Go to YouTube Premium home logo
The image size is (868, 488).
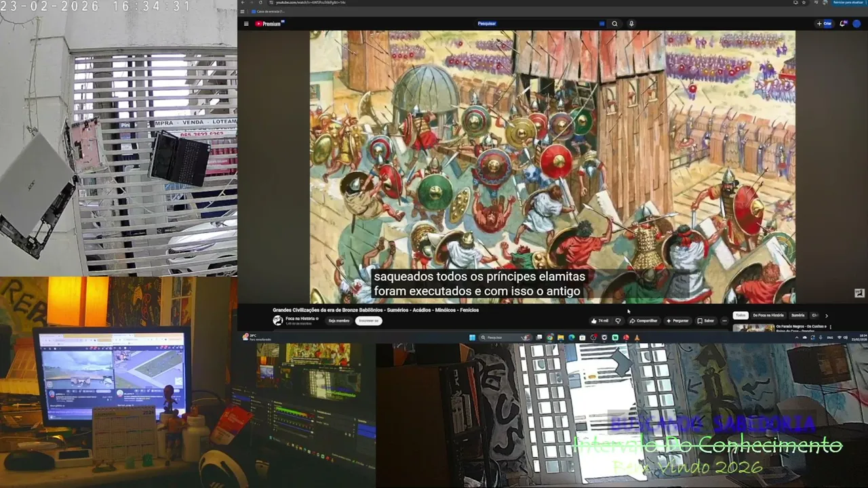tap(269, 24)
